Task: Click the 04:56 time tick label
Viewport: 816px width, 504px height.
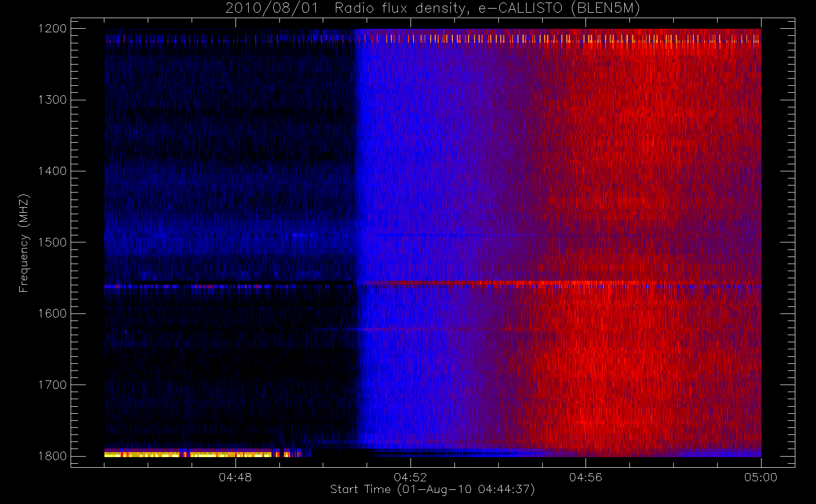Action: (586, 477)
